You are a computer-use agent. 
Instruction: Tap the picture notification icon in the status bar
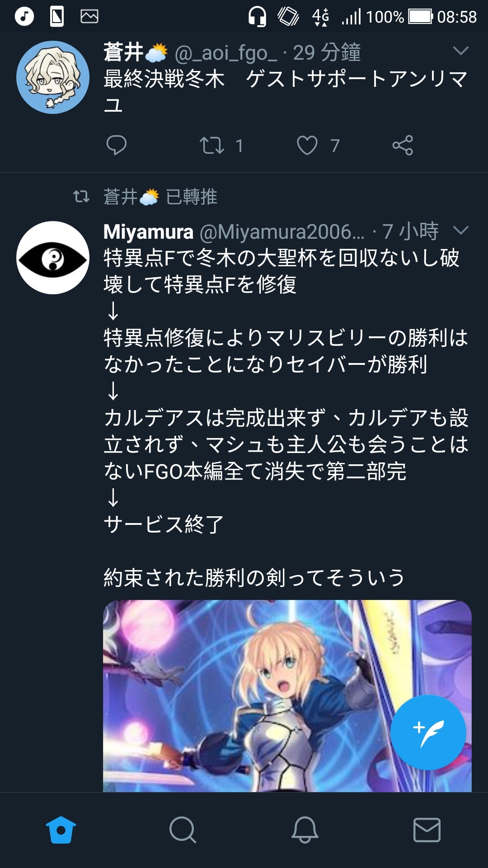point(89,17)
